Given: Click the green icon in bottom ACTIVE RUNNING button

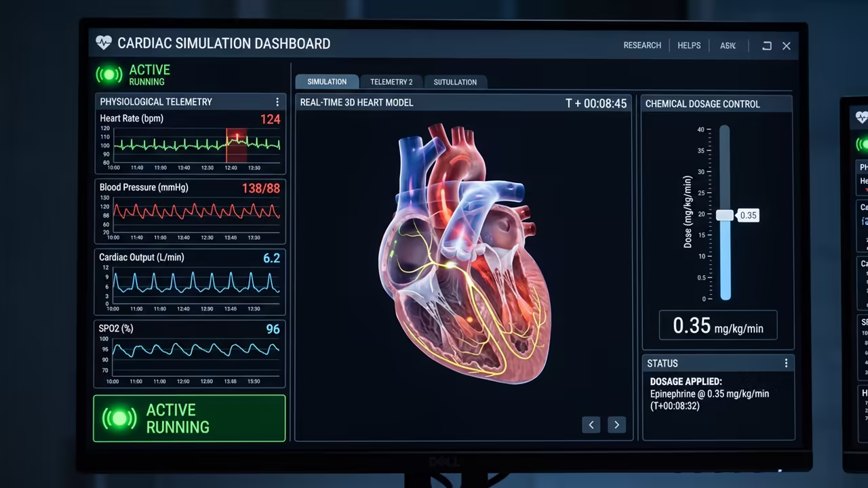Looking at the screenshot, I should (119, 418).
